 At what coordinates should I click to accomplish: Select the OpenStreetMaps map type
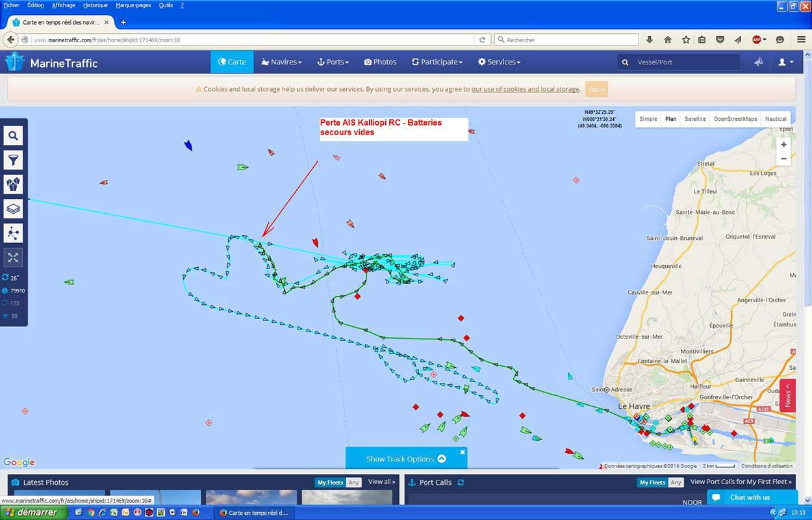(735, 119)
